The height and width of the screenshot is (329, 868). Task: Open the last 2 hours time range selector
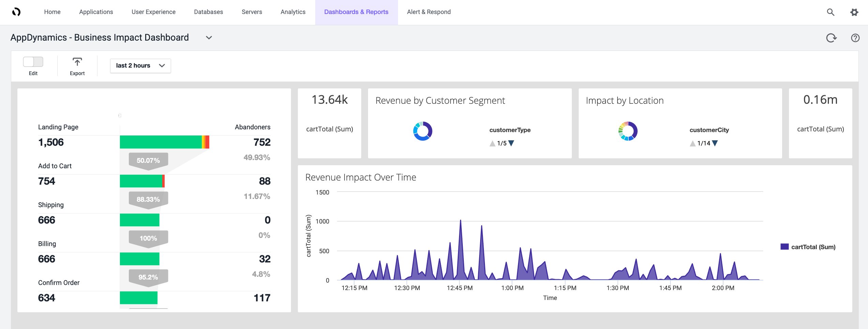pos(140,65)
